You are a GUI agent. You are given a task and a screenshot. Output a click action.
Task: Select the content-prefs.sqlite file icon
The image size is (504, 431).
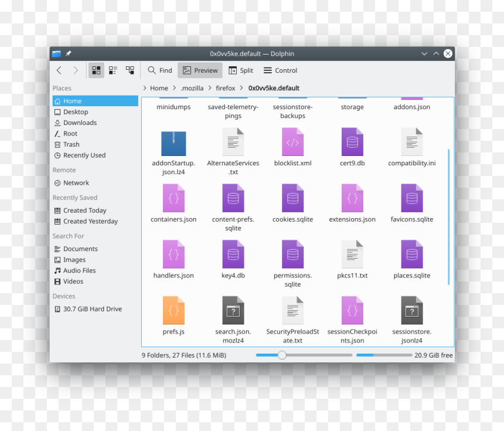pos(233,198)
